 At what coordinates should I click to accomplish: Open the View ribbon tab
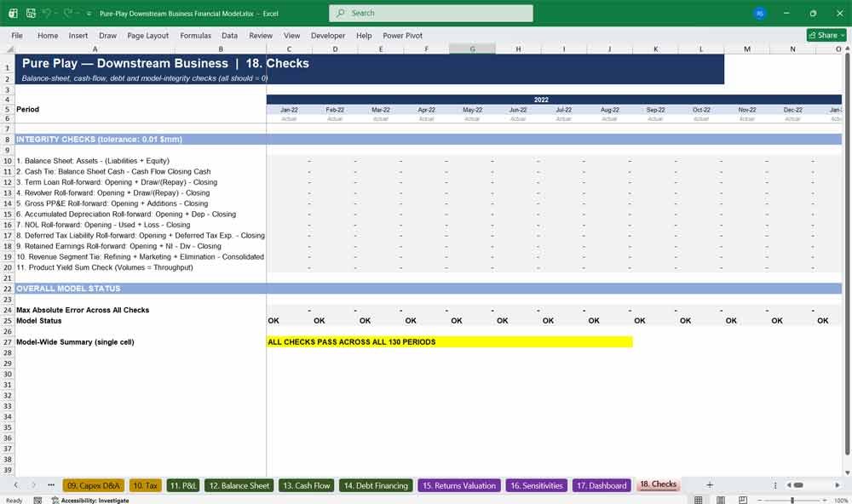pos(291,35)
